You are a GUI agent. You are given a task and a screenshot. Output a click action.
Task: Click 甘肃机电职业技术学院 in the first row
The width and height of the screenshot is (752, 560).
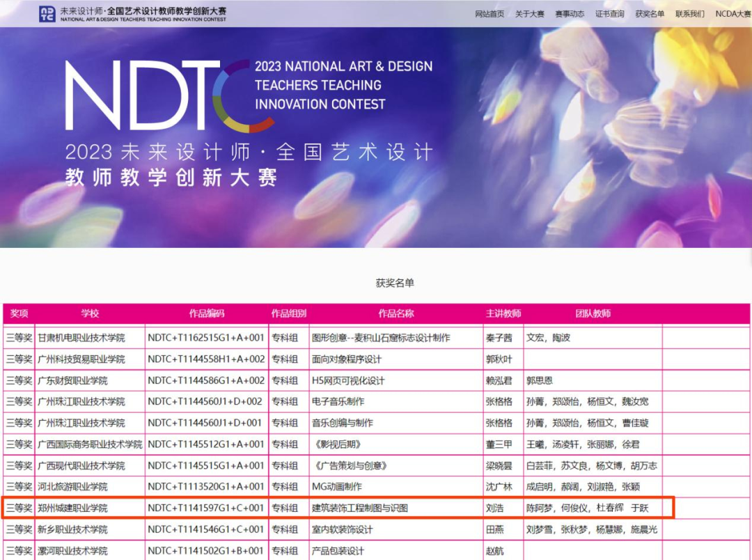coord(81,338)
